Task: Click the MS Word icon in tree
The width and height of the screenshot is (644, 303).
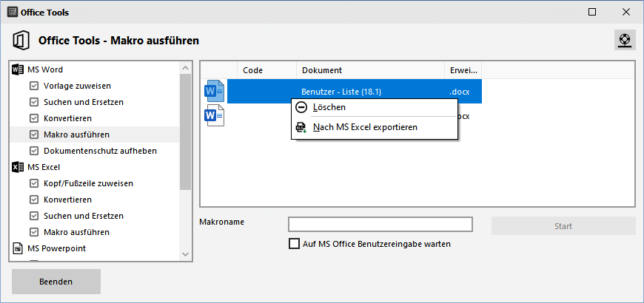Action: click(18, 69)
